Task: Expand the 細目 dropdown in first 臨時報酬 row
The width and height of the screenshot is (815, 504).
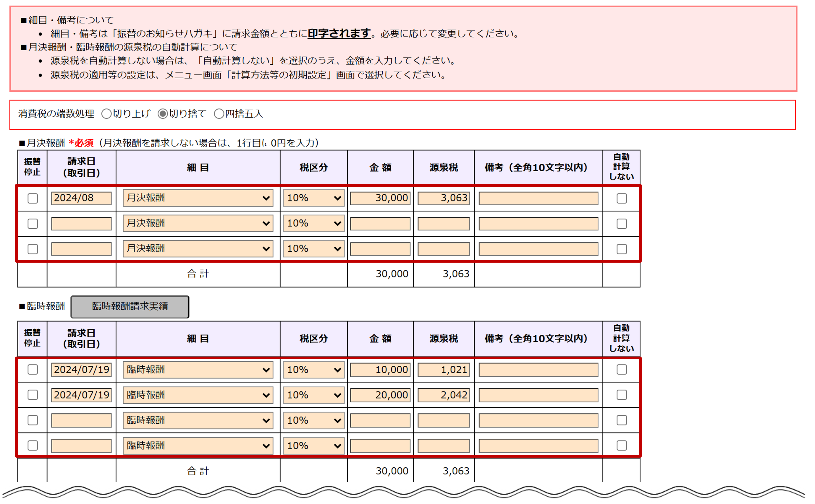Action: 198,370
